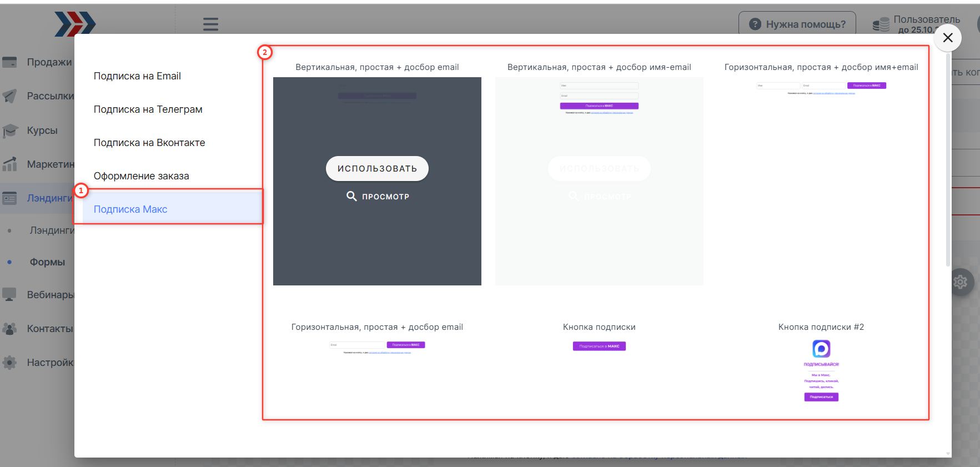Viewport: 980px width, 467px height.
Task: Click the Маркетинг chart icon
Action: [9, 164]
